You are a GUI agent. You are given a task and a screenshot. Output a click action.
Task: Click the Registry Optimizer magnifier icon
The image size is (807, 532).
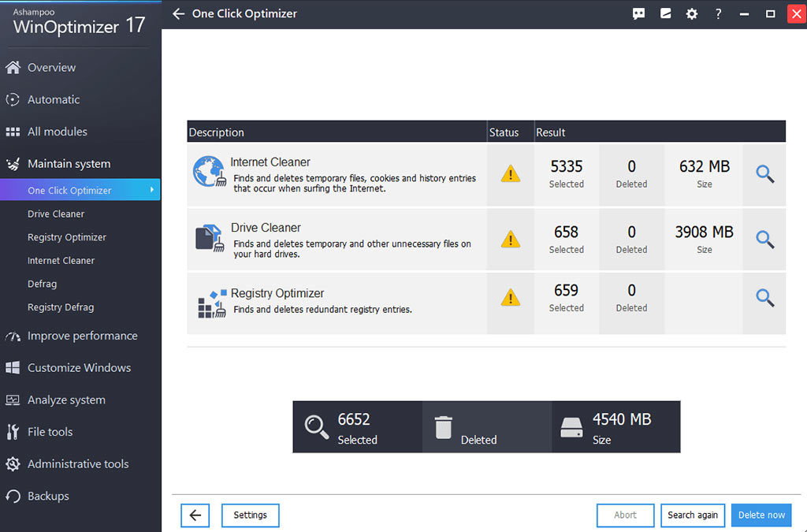(764, 297)
